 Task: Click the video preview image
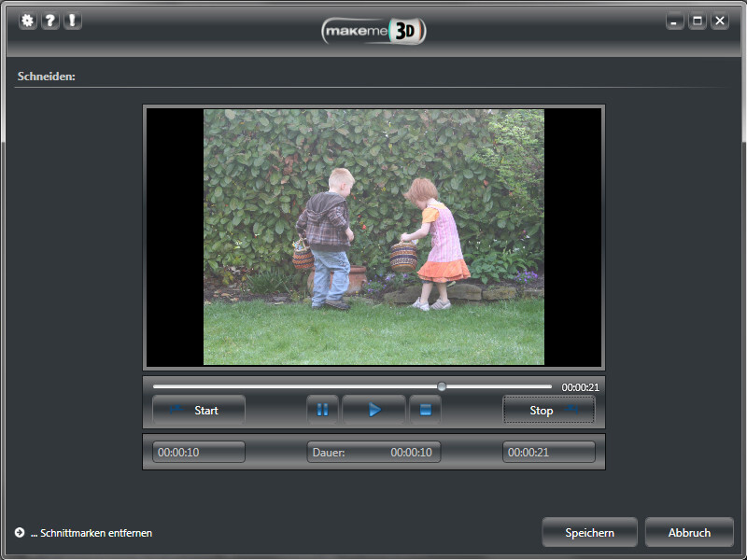click(373, 236)
